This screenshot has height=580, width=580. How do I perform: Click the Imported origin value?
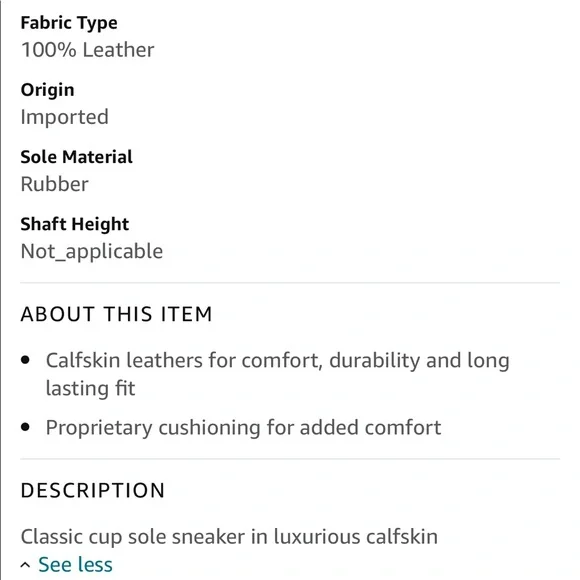point(65,117)
